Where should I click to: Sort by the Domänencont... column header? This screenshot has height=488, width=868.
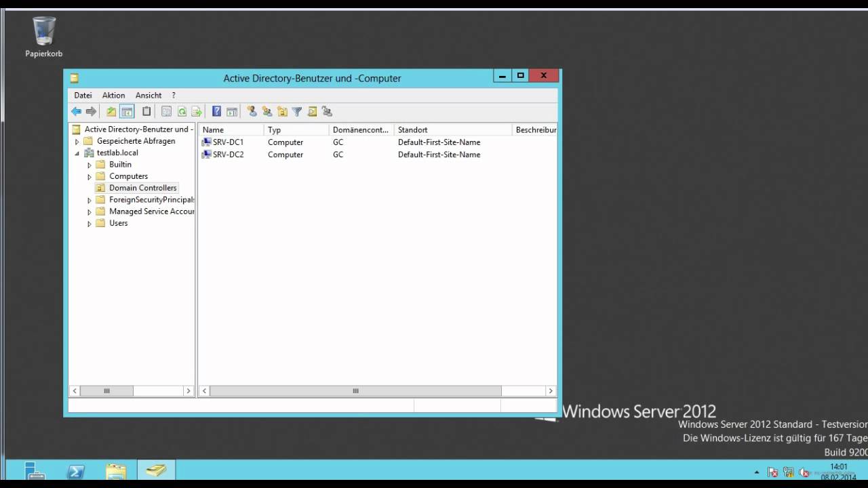click(x=361, y=129)
